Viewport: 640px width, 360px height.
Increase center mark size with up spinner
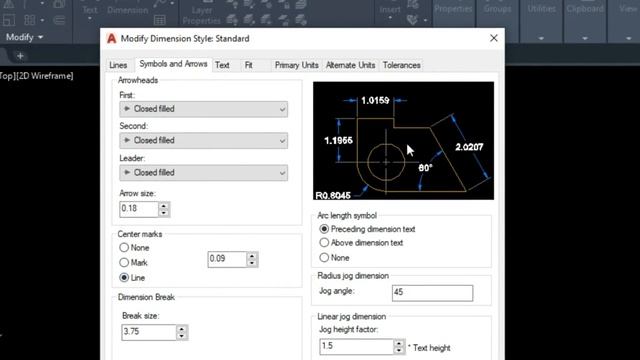pyautogui.click(x=252, y=256)
